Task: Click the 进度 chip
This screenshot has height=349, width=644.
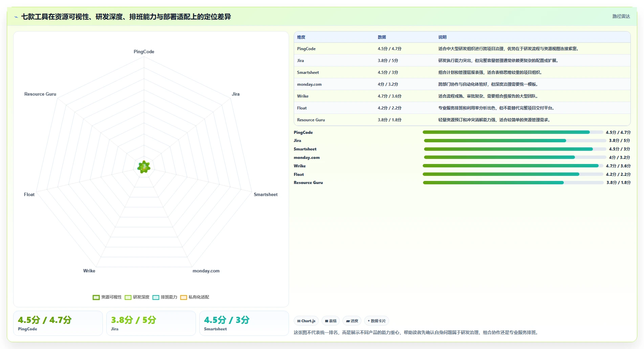Action: (x=352, y=321)
